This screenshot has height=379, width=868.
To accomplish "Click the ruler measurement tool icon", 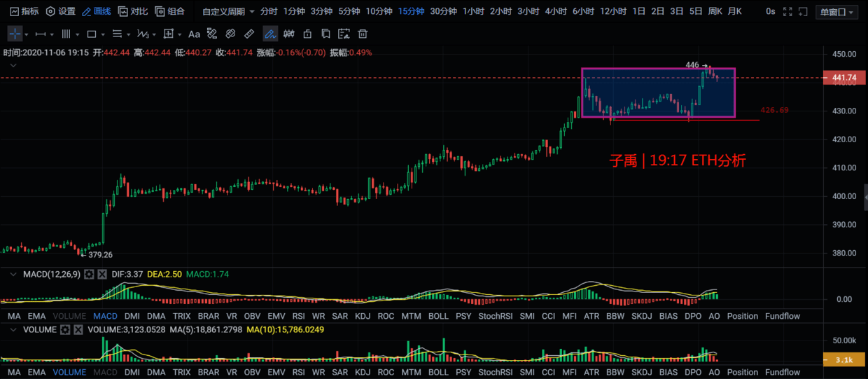I will pyautogui.click(x=249, y=34).
